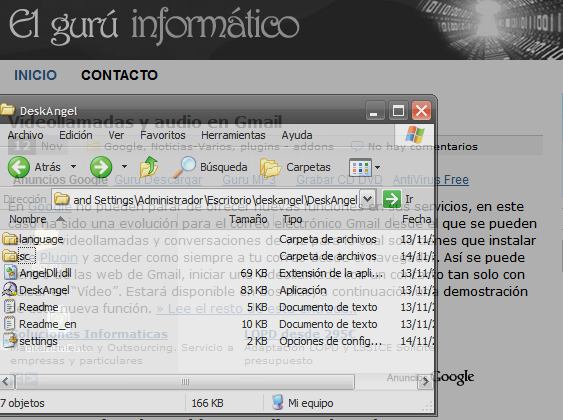Click the horizontal scrollbar thumb
Image resolution: width=563 pixels, height=420 pixels.
pos(185,382)
